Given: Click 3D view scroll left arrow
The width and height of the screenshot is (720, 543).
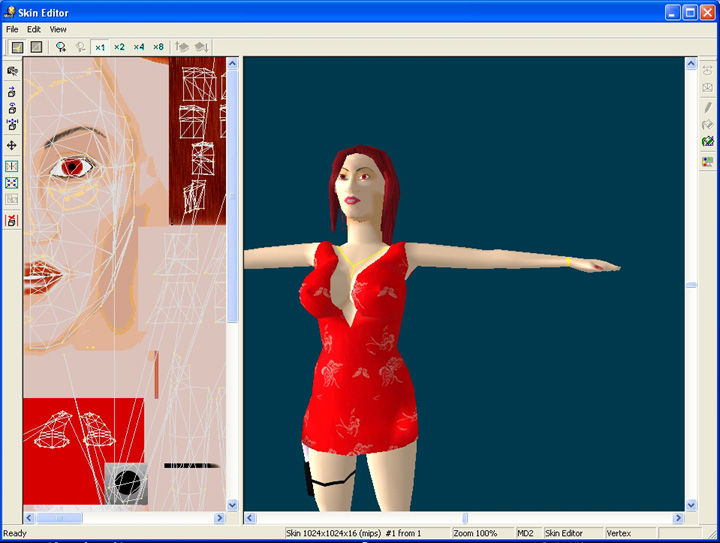Looking at the screenshot, I should click(250, 518).
